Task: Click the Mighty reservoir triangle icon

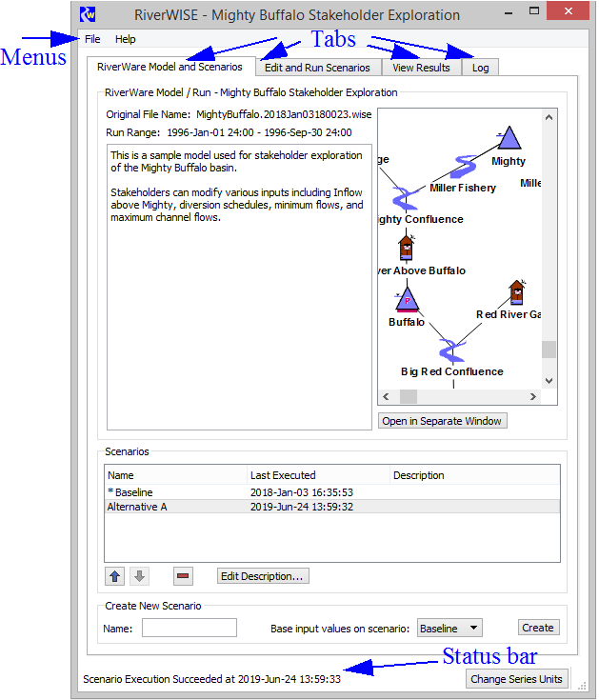Action: pos(509,139)
